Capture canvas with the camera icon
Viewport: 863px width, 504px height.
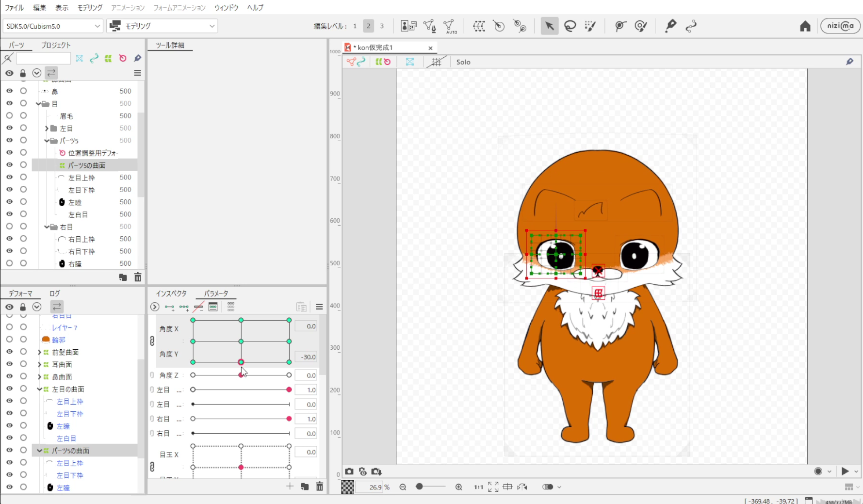coord(349,471)
